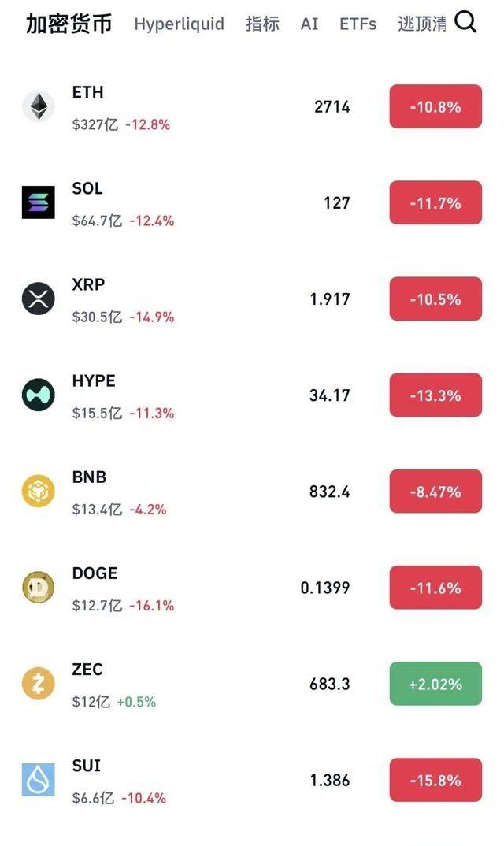
Task: Tap the Ethereum coin logo
Action: click(x=38, y=106)
